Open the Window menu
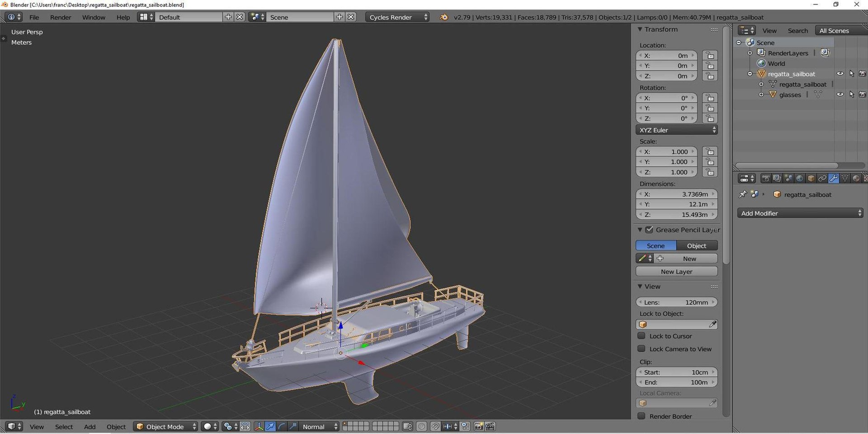This screenshot has width=868, height=434. 94,17
